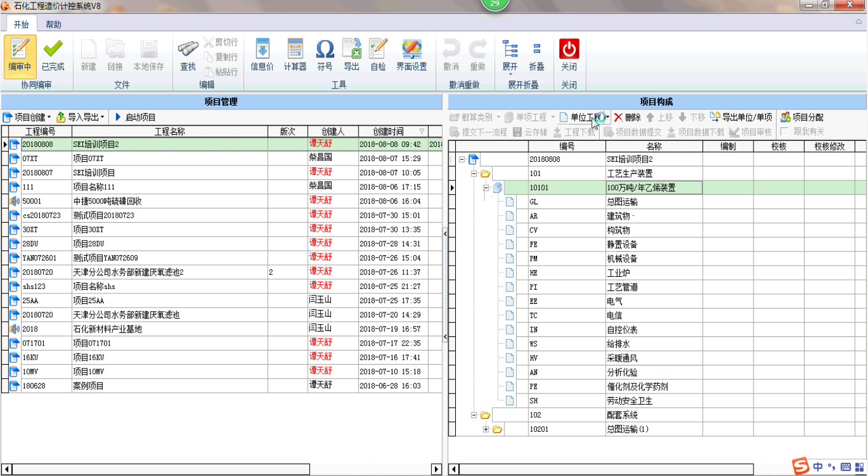Click 下移 move down arrow
This screenshot has height=476, width=868.
coord(691,117)
